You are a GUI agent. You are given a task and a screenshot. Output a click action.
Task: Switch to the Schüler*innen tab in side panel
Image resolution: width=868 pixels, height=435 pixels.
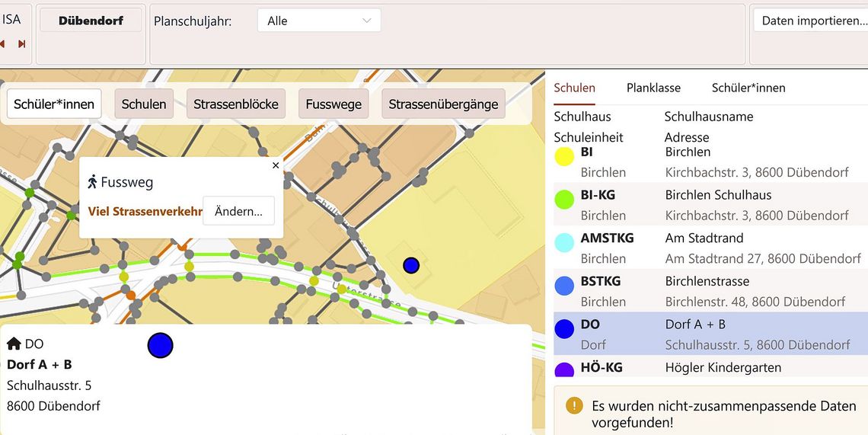(x=748, y=88)
